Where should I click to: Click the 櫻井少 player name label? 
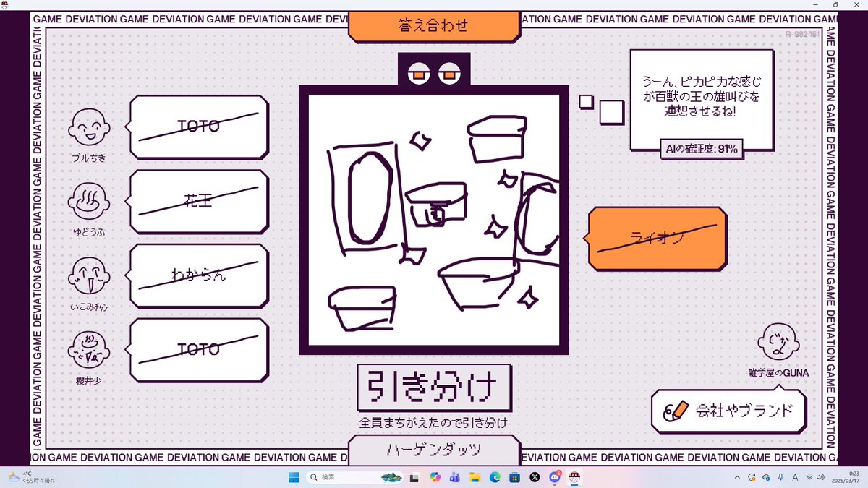tap(89, 381)
